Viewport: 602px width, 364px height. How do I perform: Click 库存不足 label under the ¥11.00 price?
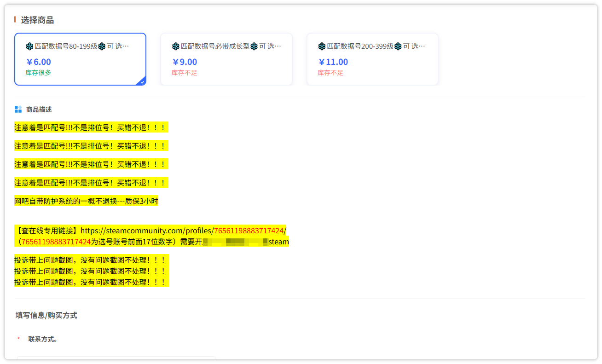(330, 73)
